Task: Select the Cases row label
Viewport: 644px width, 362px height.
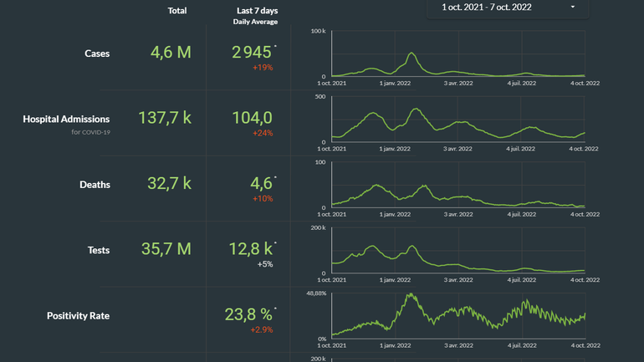Action: [x=97, y=54]
